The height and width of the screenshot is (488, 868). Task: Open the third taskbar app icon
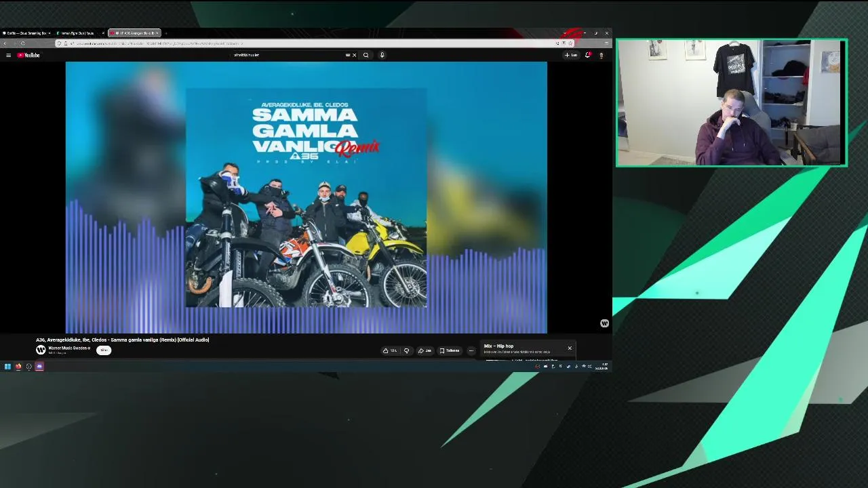[x=28, y=367]
